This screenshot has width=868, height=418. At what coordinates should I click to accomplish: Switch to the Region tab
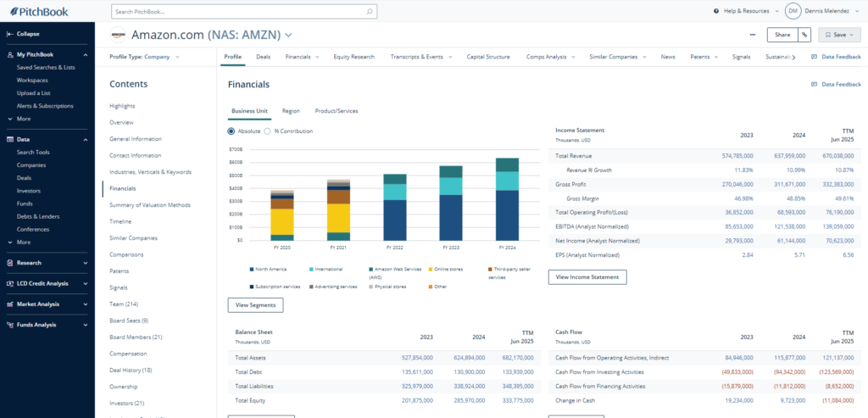click(x=291, y=110)
